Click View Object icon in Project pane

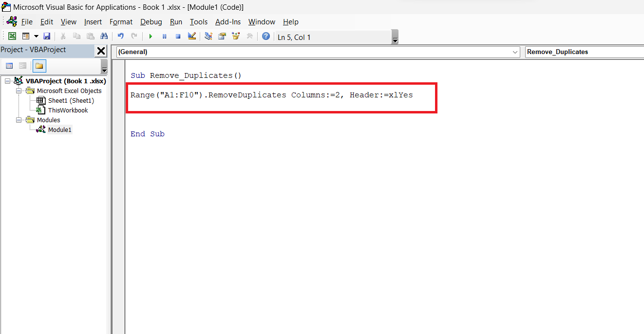coord(22,66)
